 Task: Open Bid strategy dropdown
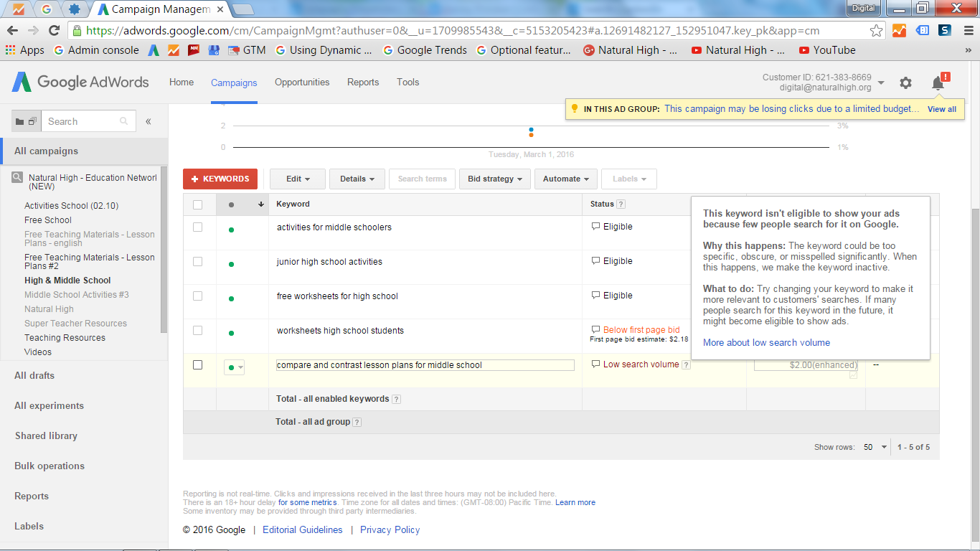[495, 179]
